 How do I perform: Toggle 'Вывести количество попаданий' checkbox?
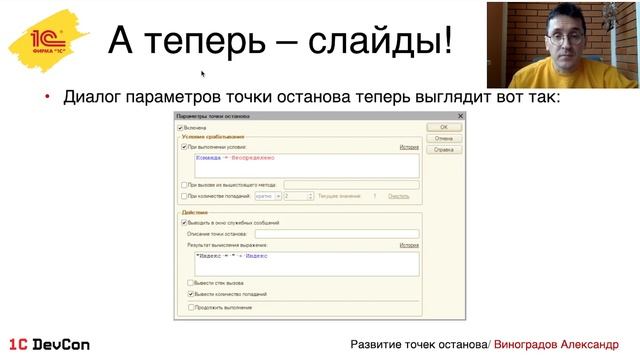click(191, 294)
